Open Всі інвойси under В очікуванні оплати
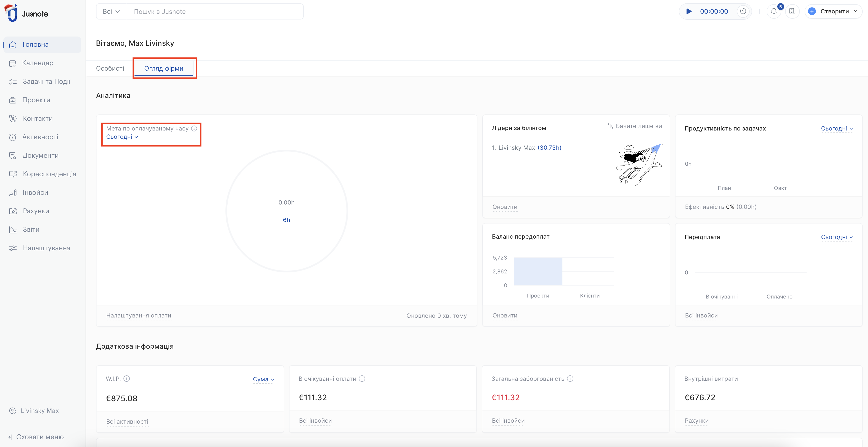Screen dimensions: 868x447 click(315, 421)
